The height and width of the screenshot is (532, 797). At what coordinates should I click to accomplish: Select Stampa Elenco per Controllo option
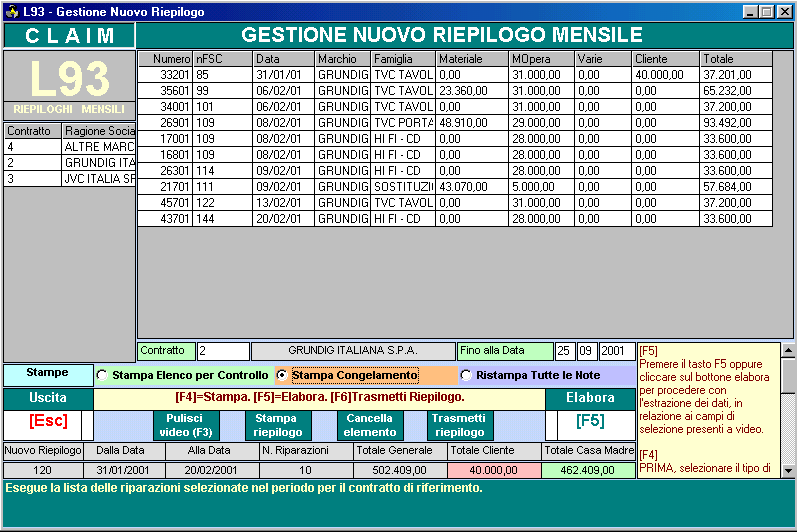pyautogui.click(x=182, y=375)
